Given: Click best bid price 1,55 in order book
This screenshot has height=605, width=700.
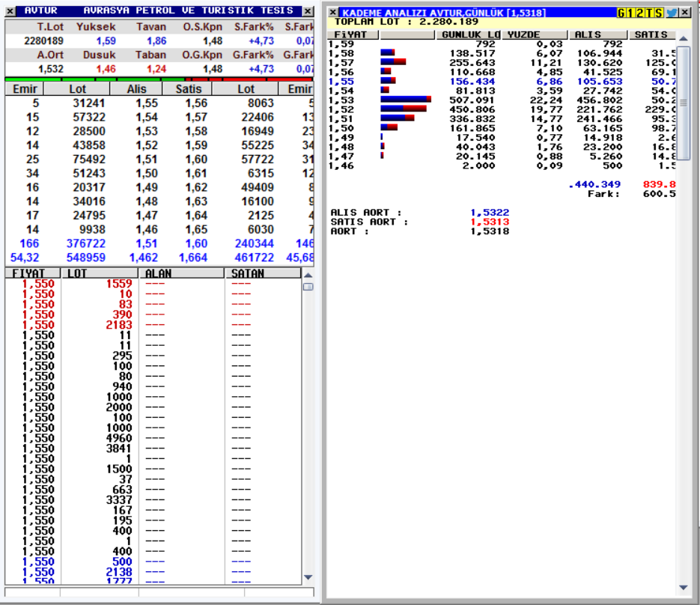Looking at the screenshot, I should coord(147,103).
